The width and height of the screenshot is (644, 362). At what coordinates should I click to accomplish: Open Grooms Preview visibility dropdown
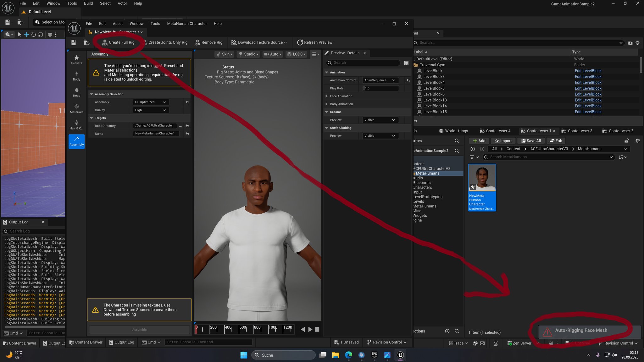tap(380, 120)
